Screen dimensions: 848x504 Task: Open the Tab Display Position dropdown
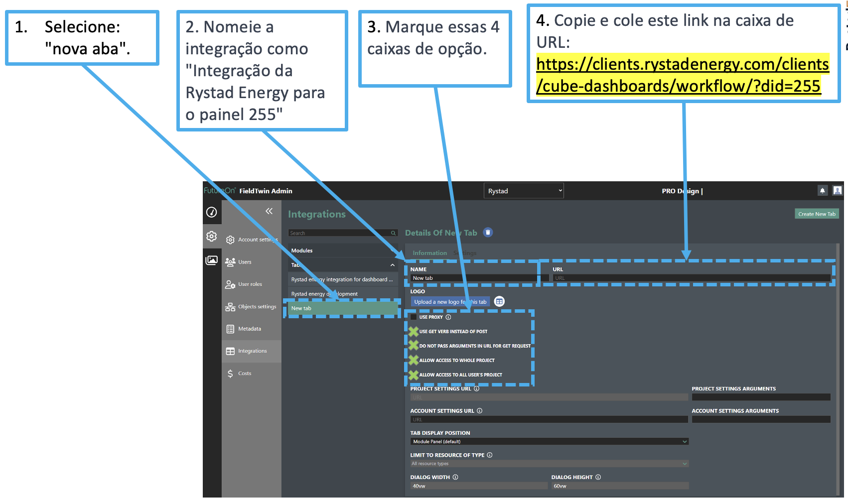click(549, 442)
